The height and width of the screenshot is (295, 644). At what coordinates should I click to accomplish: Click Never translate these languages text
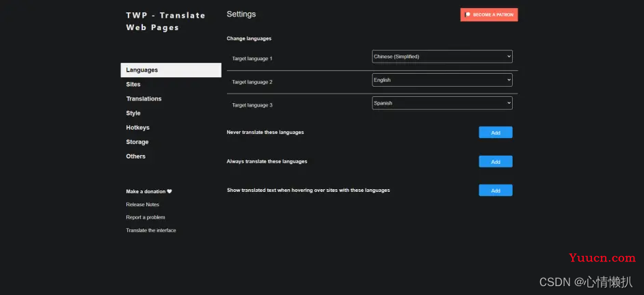265,132
